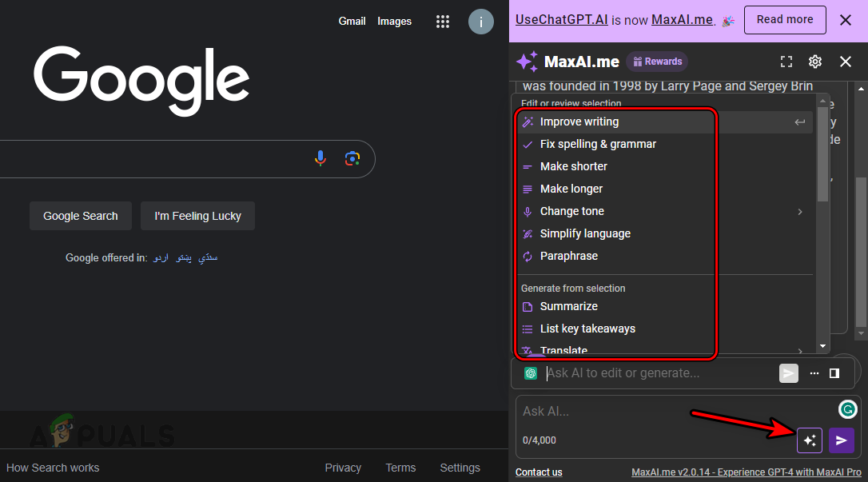The height and width of the screenshot is (482, 868).
Task: Click the Grammarly icon in Ask AI box
Action: pos(848,409)
